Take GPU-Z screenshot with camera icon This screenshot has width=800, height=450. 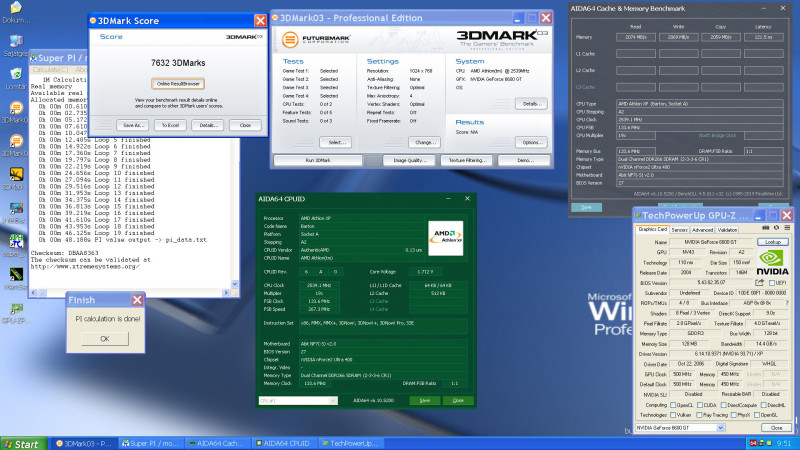click(x=766, y=228)
